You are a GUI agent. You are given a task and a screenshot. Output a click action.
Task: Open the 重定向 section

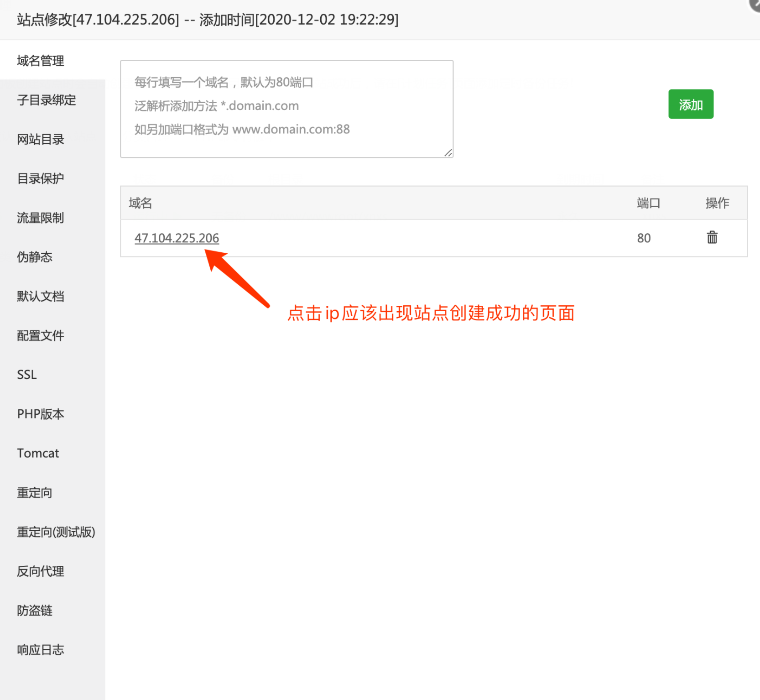tap(34, 492)
